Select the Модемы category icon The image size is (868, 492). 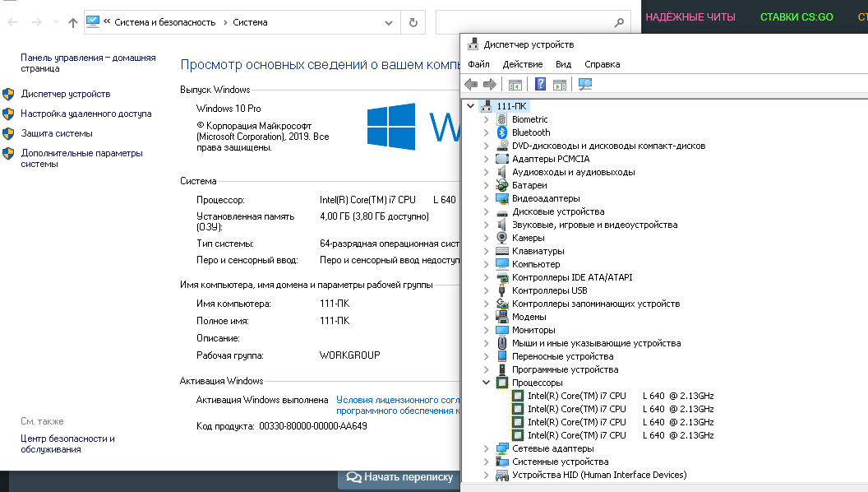(x=502, y=317)
